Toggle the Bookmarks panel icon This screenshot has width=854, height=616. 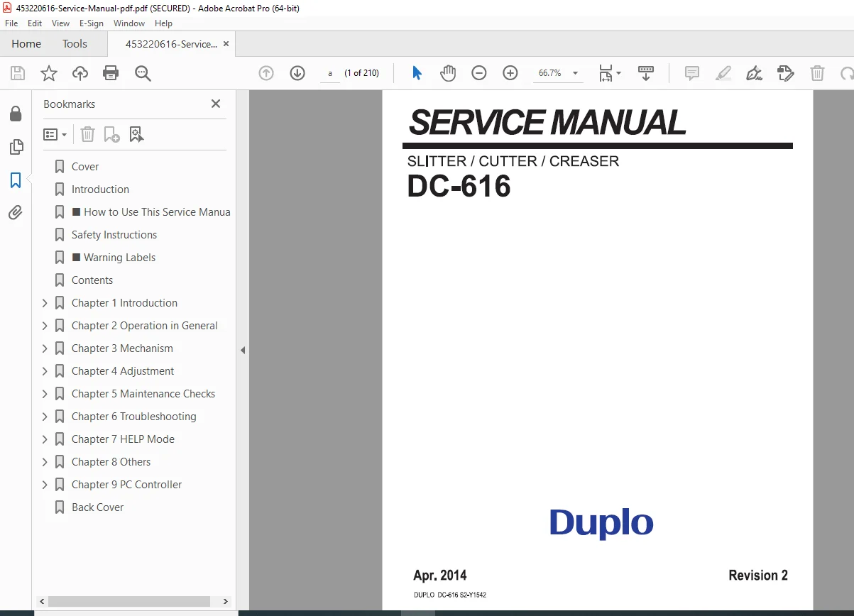(x=15, y=180)
